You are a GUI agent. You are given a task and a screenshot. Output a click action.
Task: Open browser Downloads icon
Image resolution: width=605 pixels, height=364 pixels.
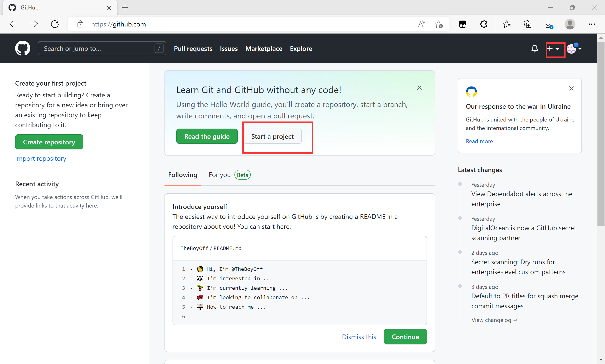(549, 24)
